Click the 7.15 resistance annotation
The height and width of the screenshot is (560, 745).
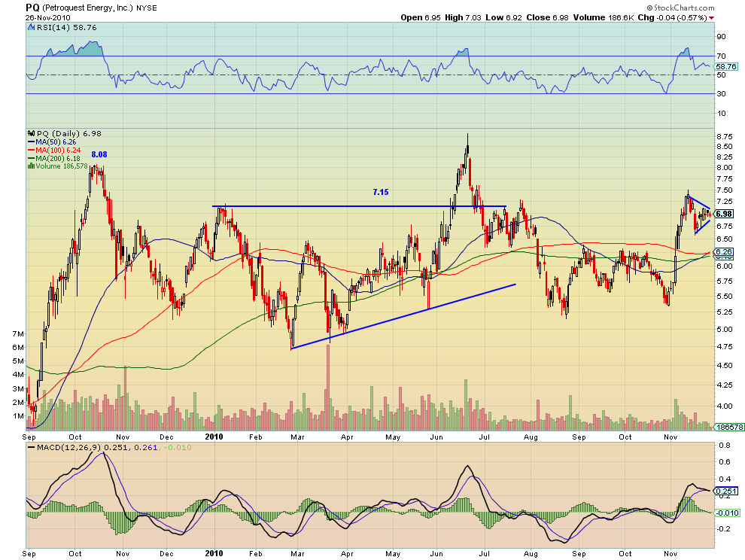(381, 192)
